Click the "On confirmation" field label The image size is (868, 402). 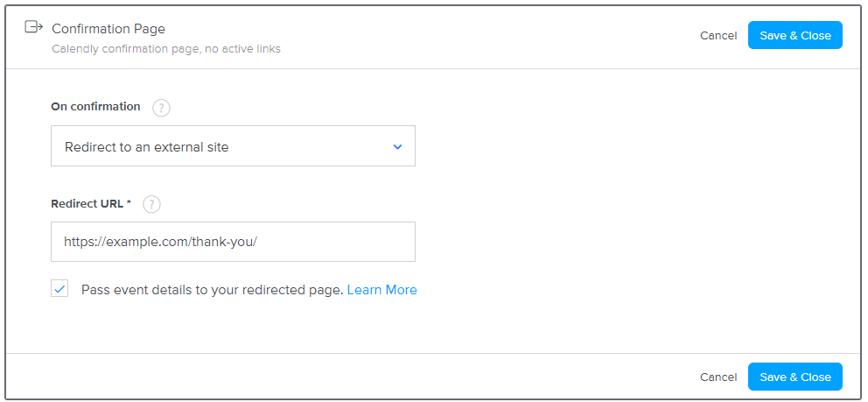95,107
